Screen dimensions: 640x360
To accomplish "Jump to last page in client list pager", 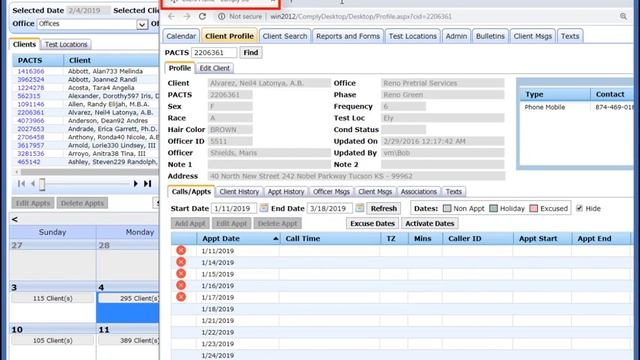I will pos(148,184).
